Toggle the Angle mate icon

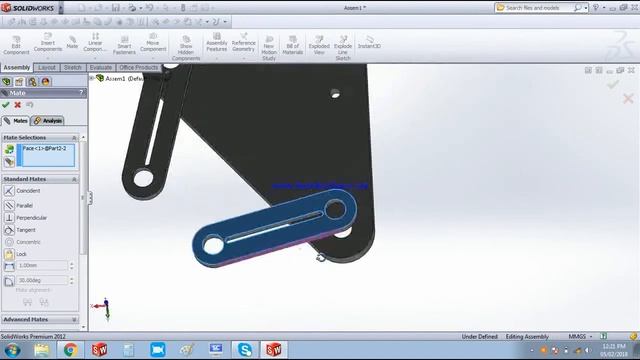click(x=9, y=281)
